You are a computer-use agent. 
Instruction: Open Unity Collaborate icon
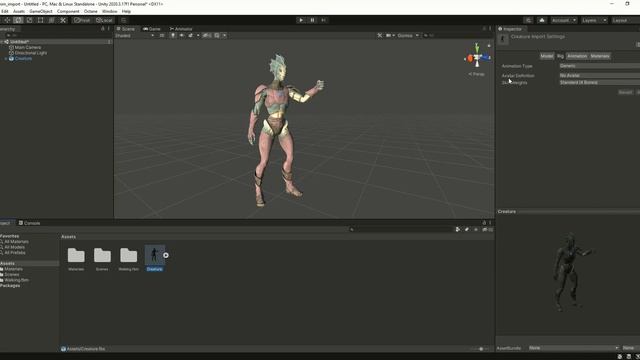(x=528, y=20)
